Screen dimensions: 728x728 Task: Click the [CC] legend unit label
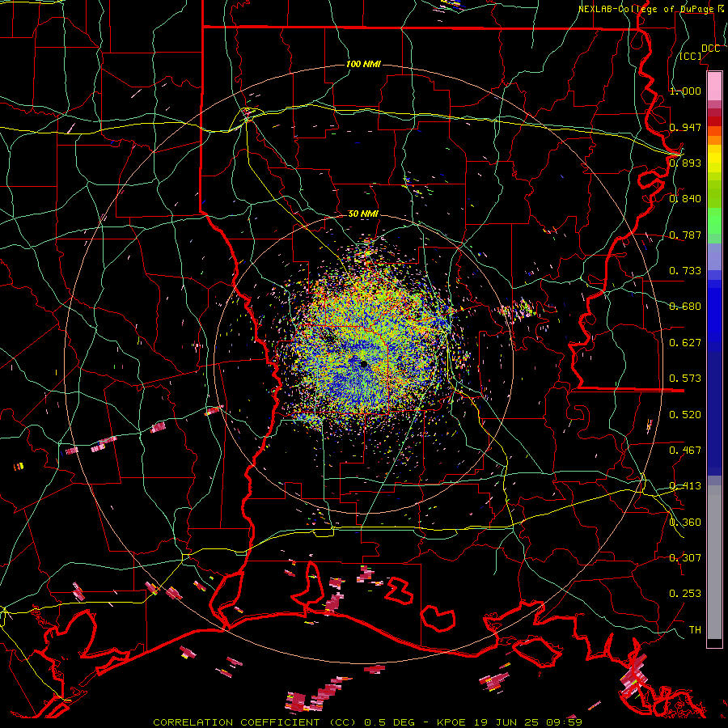[x=691, y=56]
